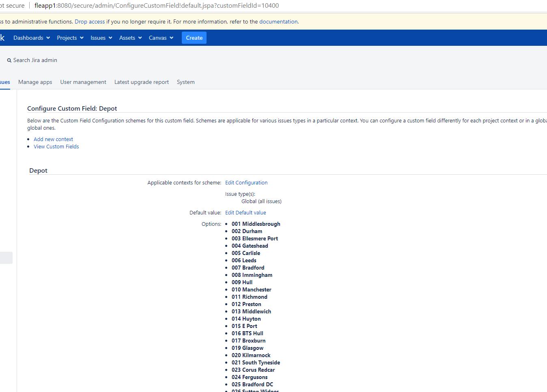Open the User management tab

(x=83, y=82)
